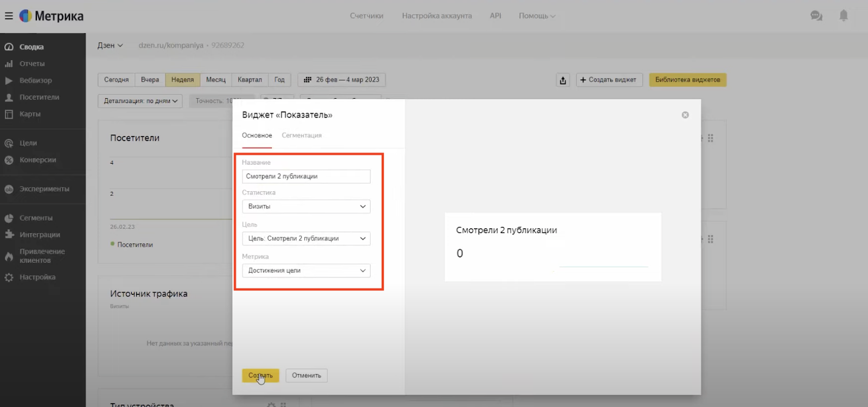Click the export share icon

tap(563, 80)
